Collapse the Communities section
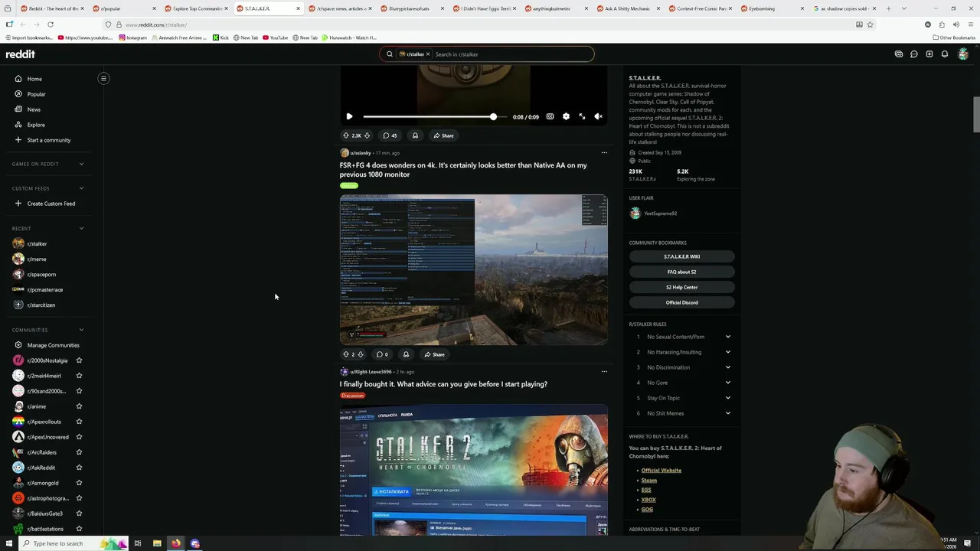 pyautogui.click(x=81, y=330)
